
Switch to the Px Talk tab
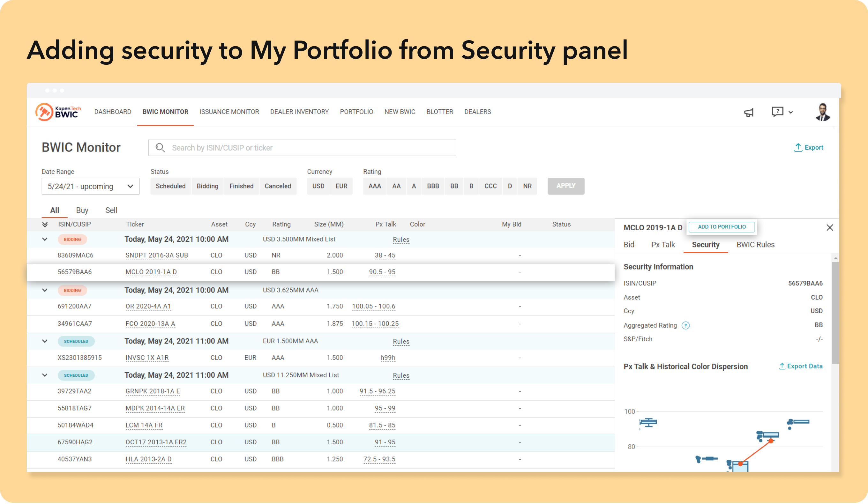point(663,245)
